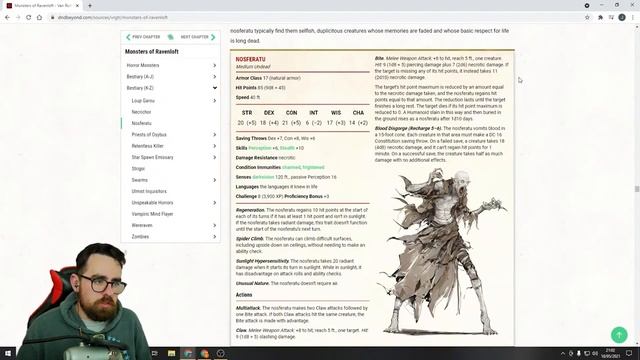Jump to Swarms entry

click(x=140, y=180)
